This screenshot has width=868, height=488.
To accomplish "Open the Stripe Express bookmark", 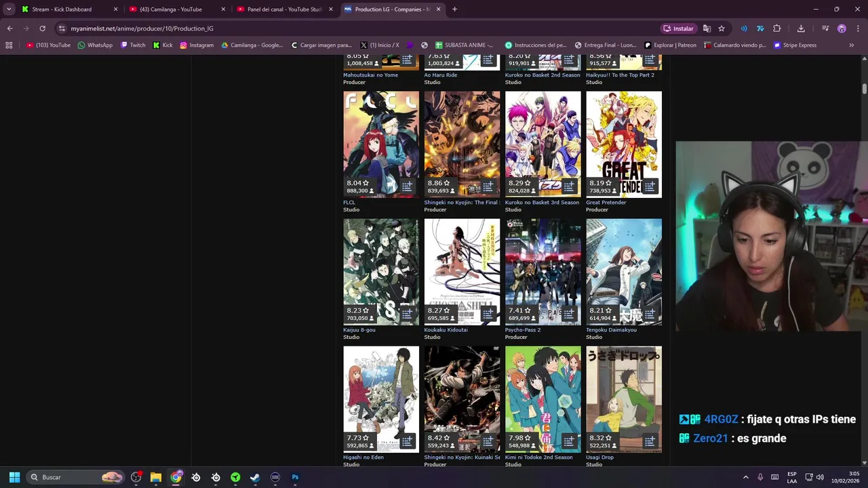I will pyautogui.click(x=795, y=45).
